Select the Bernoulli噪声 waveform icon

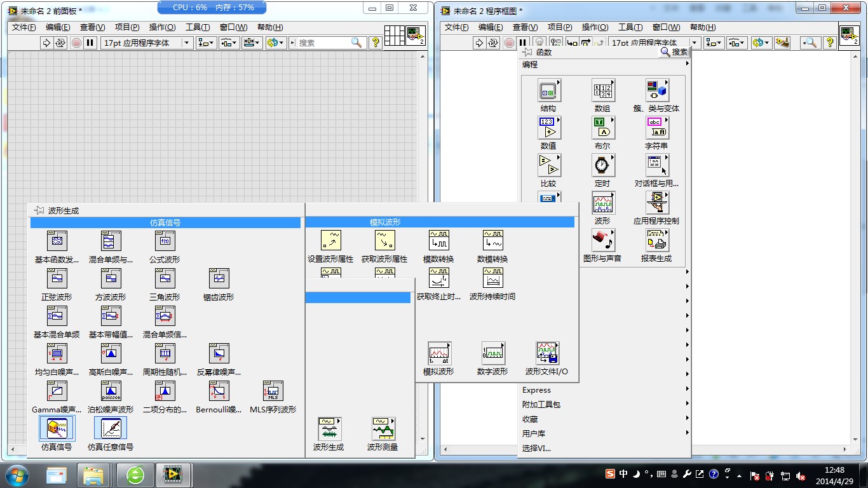pyautogui.click(x=219, y=391)
